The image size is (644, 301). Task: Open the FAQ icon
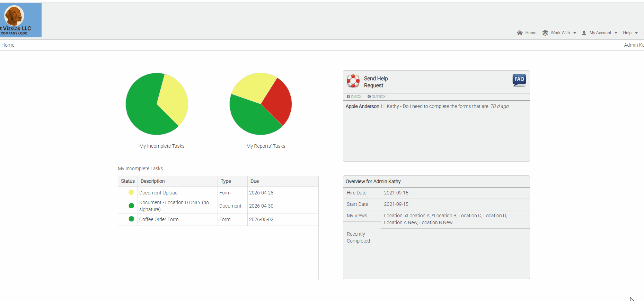519,80
